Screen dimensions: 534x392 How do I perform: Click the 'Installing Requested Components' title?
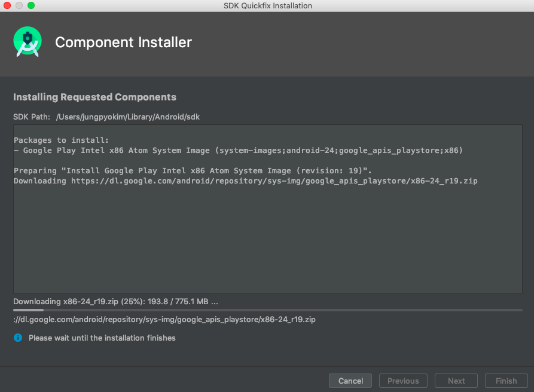pyautogui.click(x=94, y=97)
